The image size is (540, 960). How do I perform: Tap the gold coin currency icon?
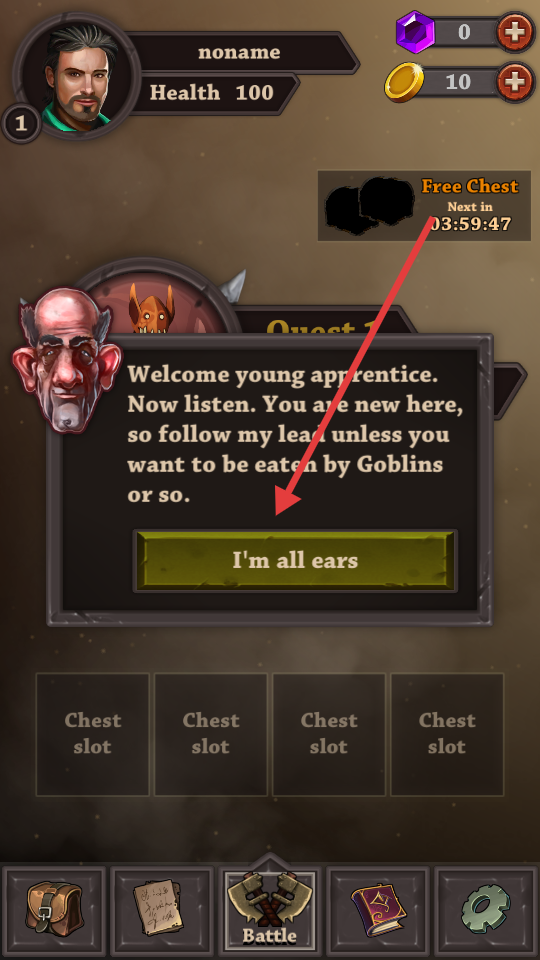(405, 82)
